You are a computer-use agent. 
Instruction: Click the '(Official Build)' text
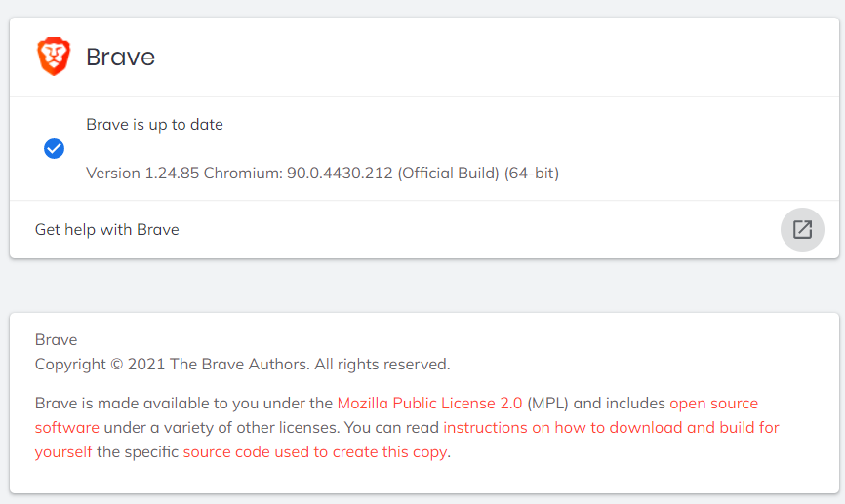pyautogui.click(x=448, y=173)
